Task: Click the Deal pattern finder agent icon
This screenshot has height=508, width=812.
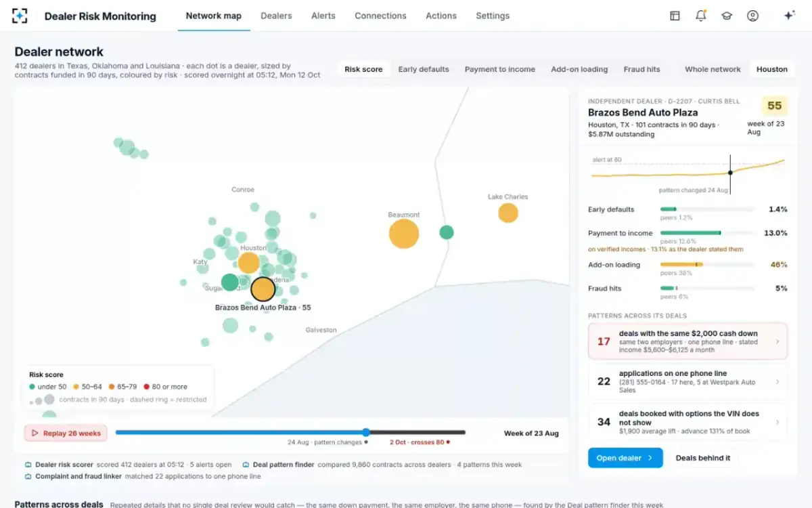Action: tap(246, 465)
